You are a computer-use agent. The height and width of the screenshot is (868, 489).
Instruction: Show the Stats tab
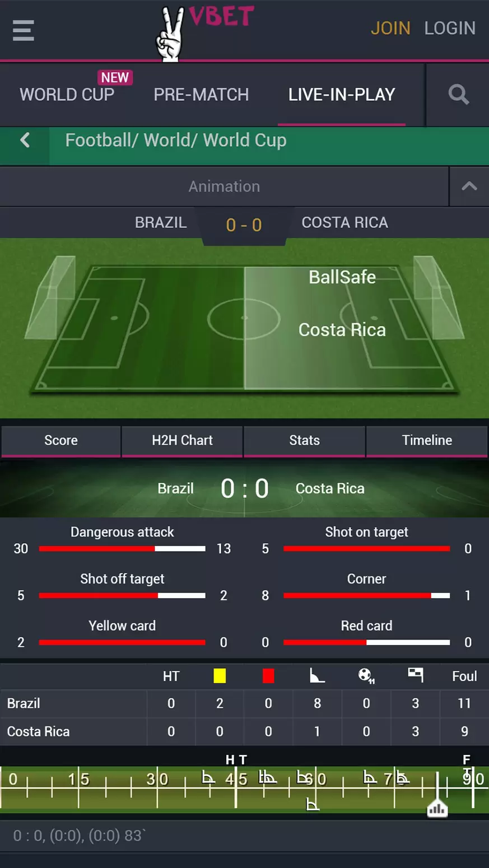click(304, 441)
